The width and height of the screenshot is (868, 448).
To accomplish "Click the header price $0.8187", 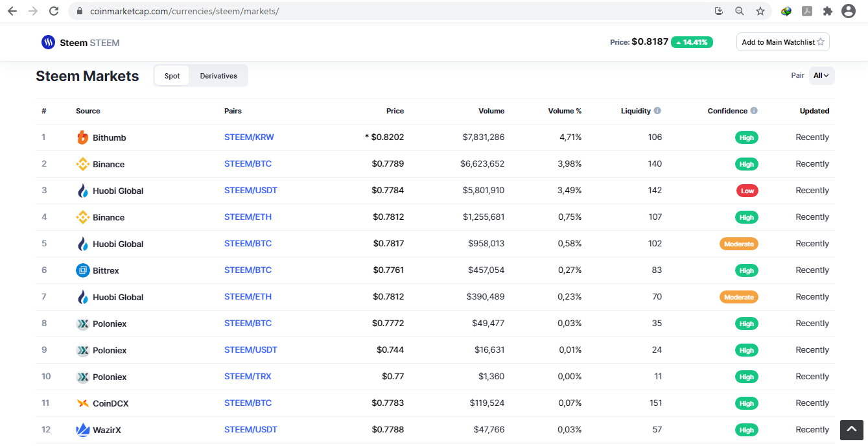I will click(x=650, y=42).
